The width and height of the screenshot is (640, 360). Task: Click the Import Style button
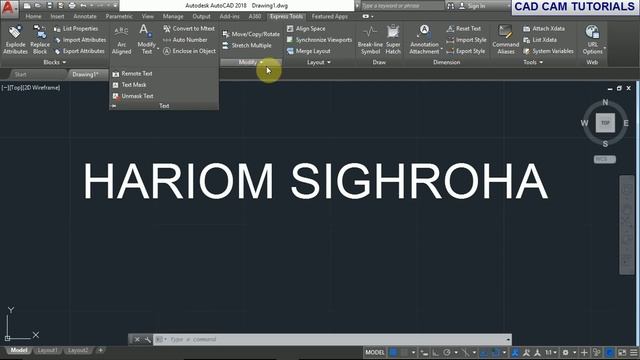point(467,40)
